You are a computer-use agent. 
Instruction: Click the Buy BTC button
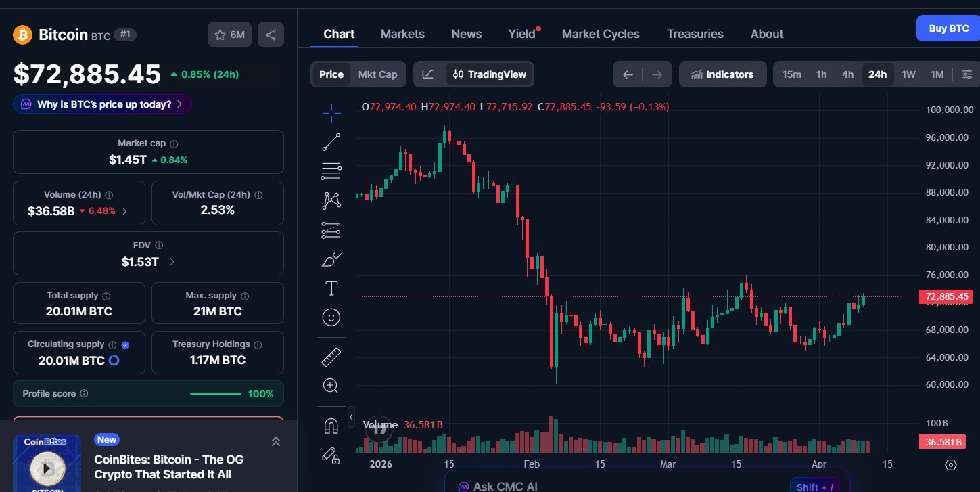coord(948,28)
